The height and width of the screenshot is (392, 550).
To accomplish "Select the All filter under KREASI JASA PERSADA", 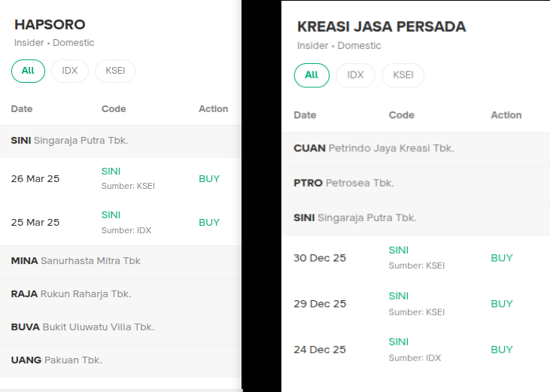I will 311,75.
